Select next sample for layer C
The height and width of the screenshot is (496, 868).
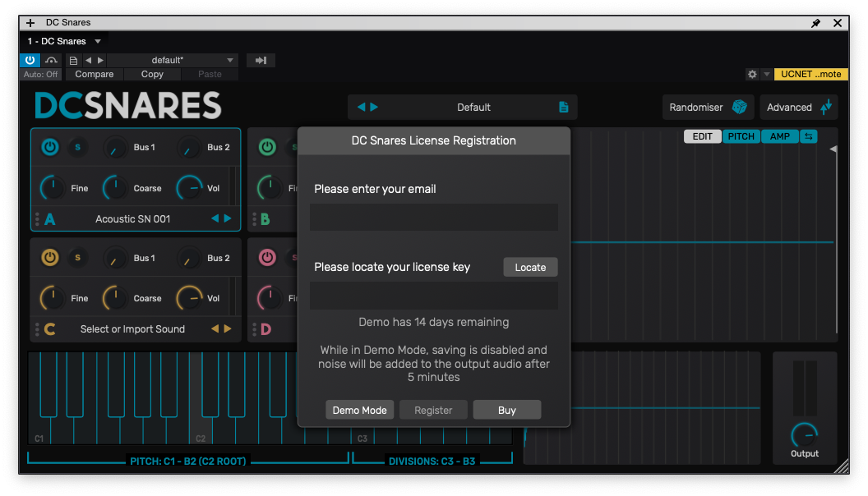pyautogui.click(x=228, y=328)
